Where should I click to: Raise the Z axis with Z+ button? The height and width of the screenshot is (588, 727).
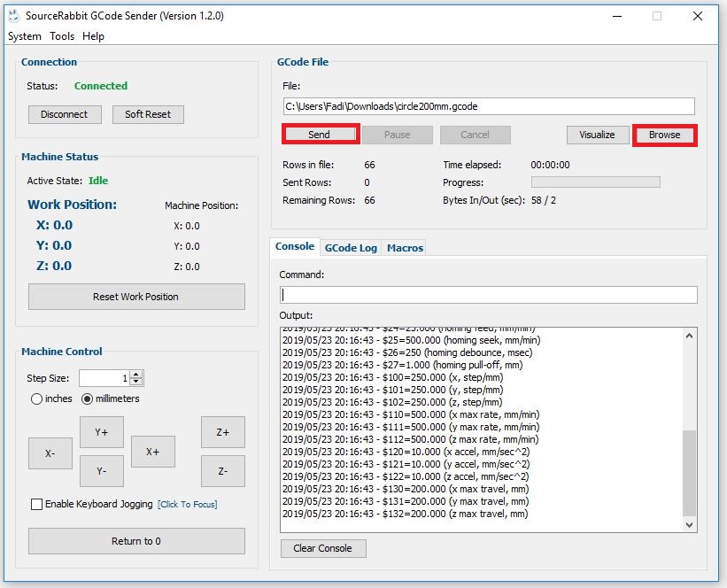pyautogui.click(x=223, y=432)
